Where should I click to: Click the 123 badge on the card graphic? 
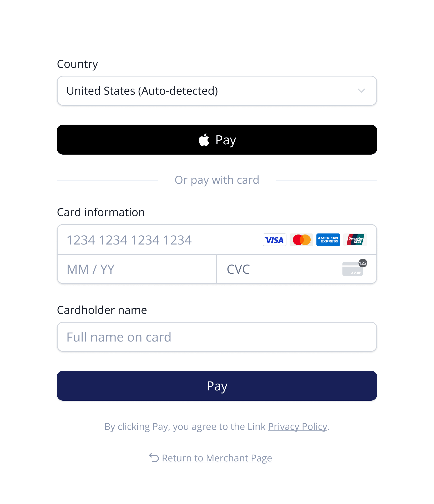pos(362,263)
